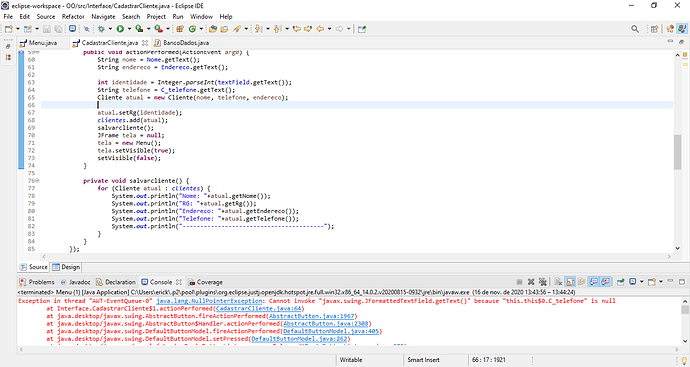Viewport: 690px width, 367px height.
Task: Click the Debug bug icon
Action: coord(101,29)
